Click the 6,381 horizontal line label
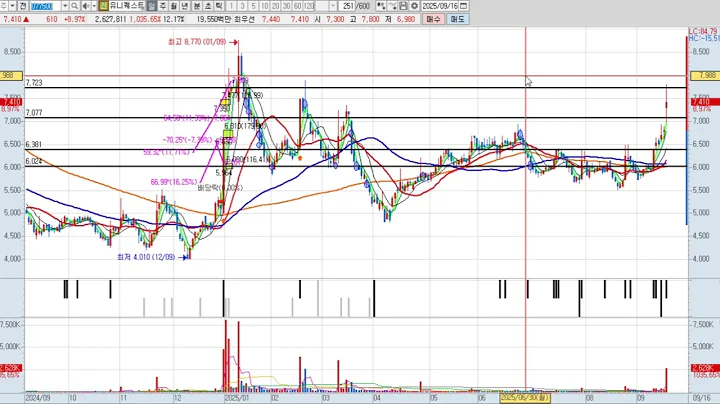 click(x=34, y=144)
